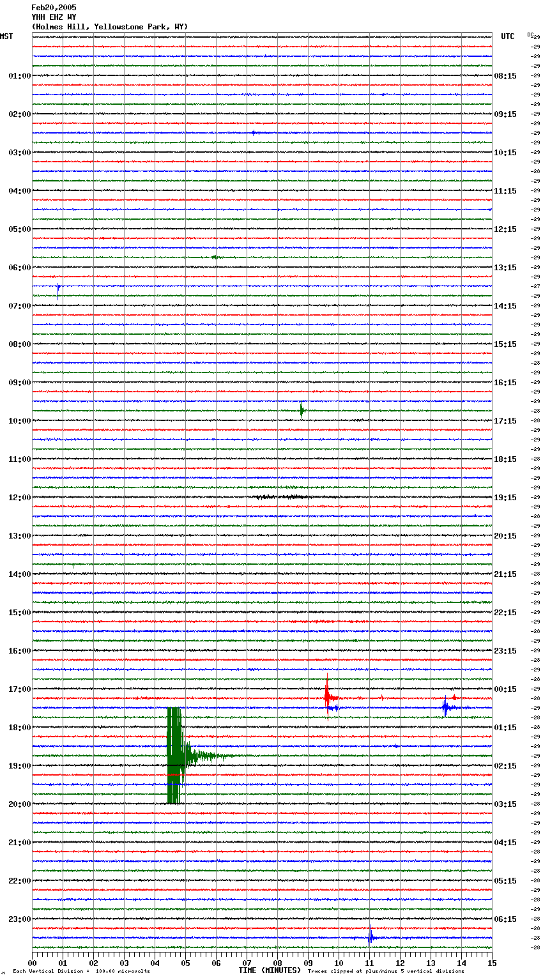
Task: Click the traces clipped footnote
Action: pos(386,971)
